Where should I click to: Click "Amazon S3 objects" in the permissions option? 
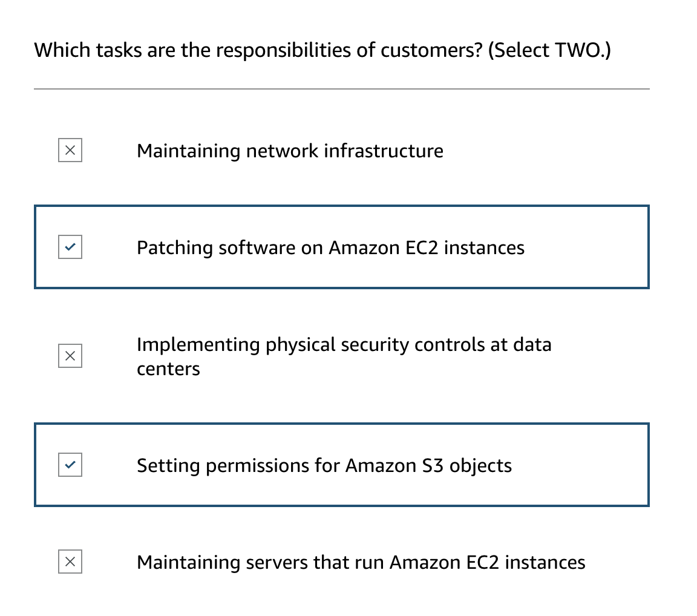coord(428,465)
